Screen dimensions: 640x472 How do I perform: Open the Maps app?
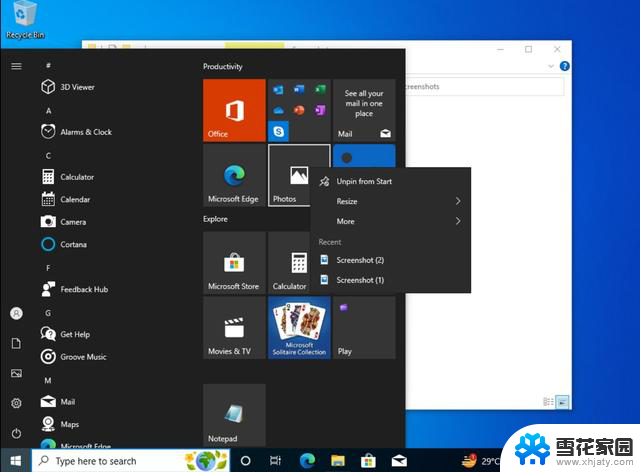(x=60, y=424)
